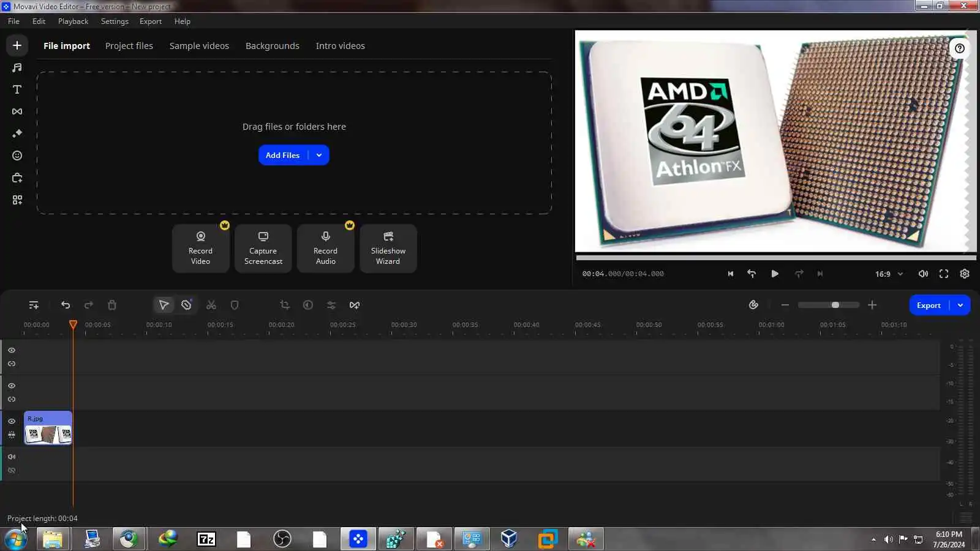The width and height of the screenshot is (980, 551).
Task: Click the blue Export button
Action: pos(929,305)
